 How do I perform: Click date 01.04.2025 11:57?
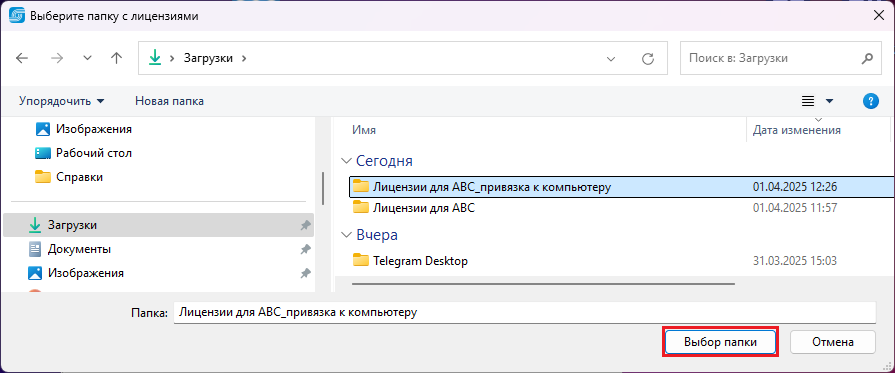(795, 208)
